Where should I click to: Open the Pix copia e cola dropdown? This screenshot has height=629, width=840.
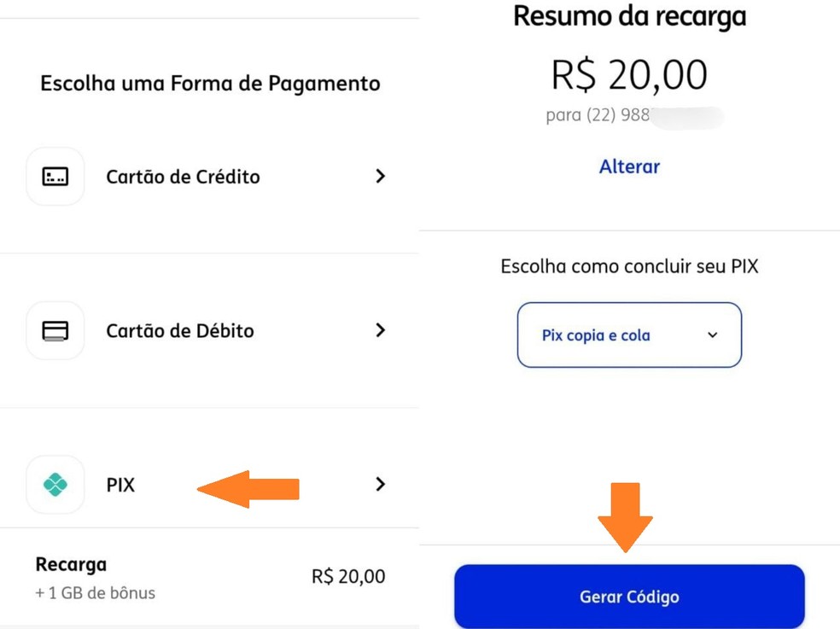712,335
